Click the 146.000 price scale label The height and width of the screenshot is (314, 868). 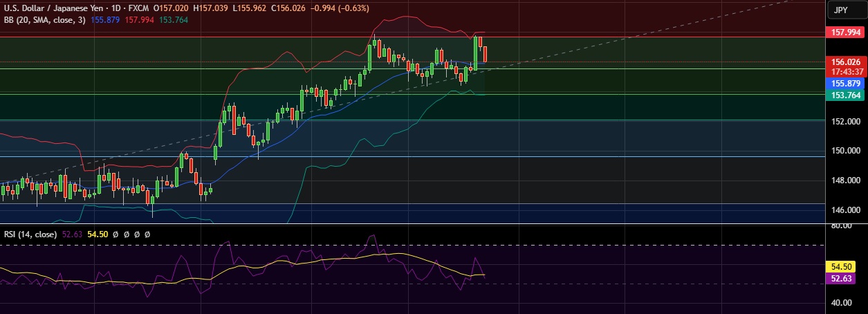pyautogui.click(x=844, y=210)
